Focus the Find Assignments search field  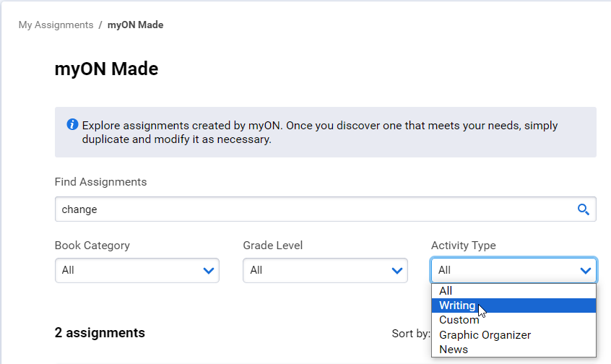click(326, 209)
